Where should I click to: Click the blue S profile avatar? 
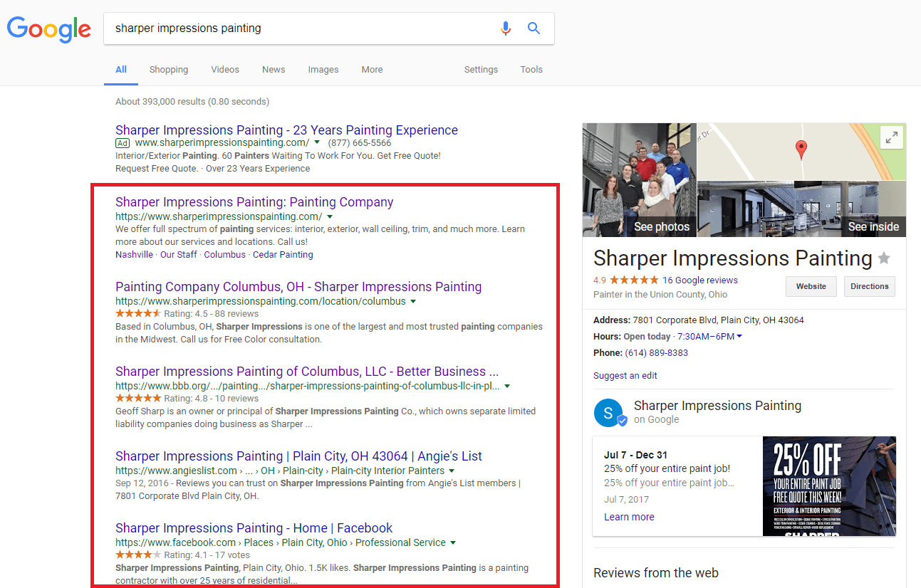608,413
